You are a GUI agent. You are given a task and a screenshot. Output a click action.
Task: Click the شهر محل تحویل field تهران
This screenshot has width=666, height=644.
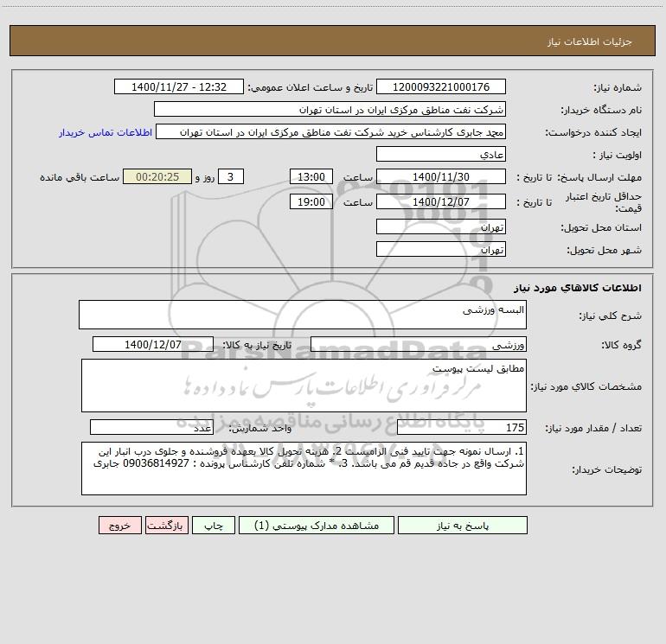click(441, 249)
